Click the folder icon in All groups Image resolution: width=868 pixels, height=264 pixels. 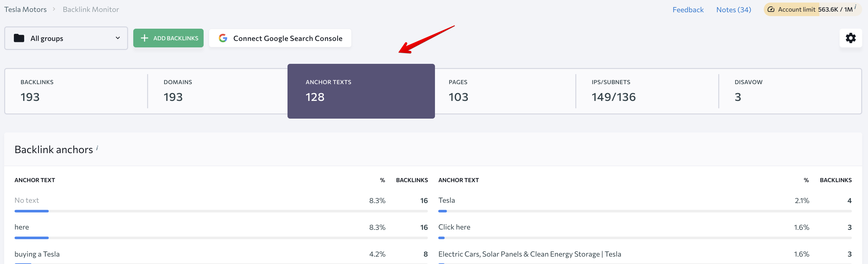click(x=19, y=38)
